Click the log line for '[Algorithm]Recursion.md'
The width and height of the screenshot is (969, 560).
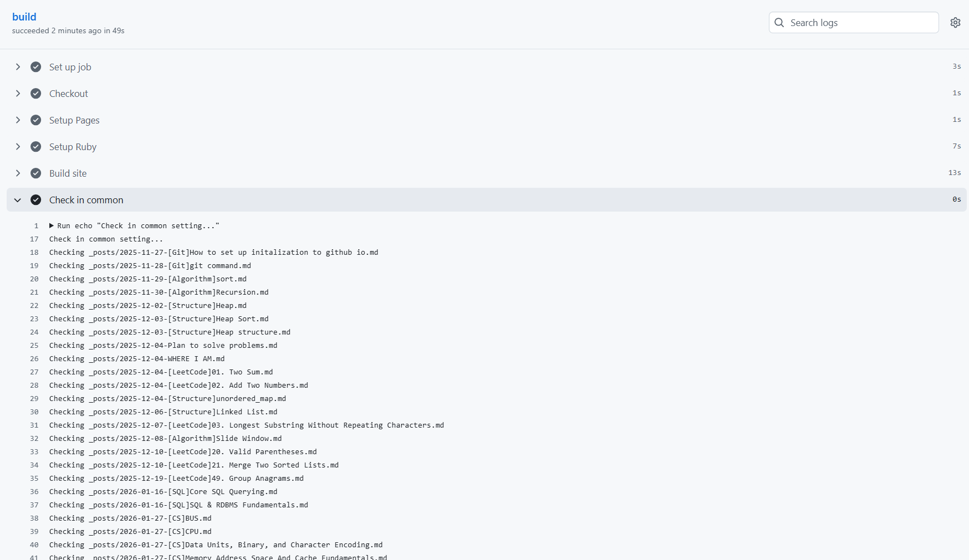click(159, 292)
